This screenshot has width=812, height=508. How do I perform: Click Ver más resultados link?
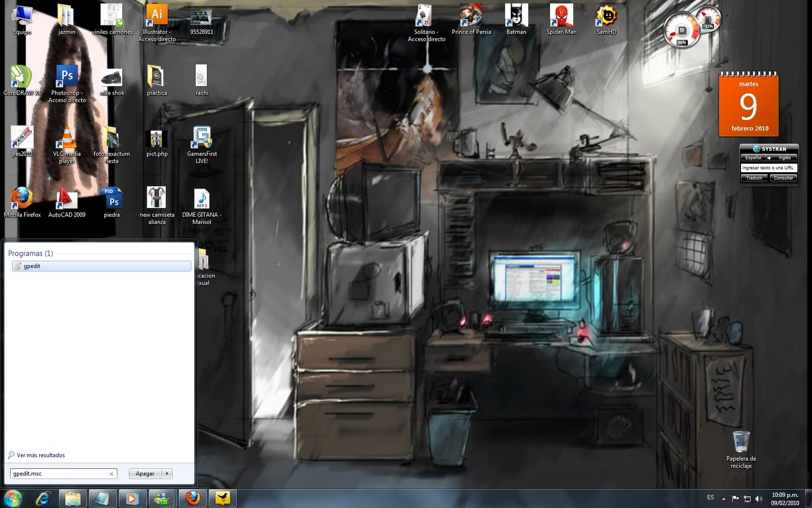pyautogui.click(x=41, y=455)
